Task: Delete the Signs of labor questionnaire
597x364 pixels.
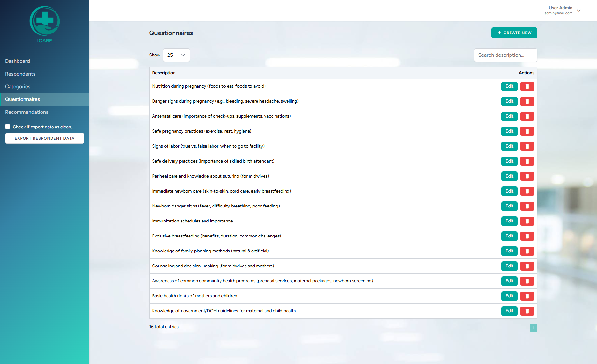Action: (527, 146)
